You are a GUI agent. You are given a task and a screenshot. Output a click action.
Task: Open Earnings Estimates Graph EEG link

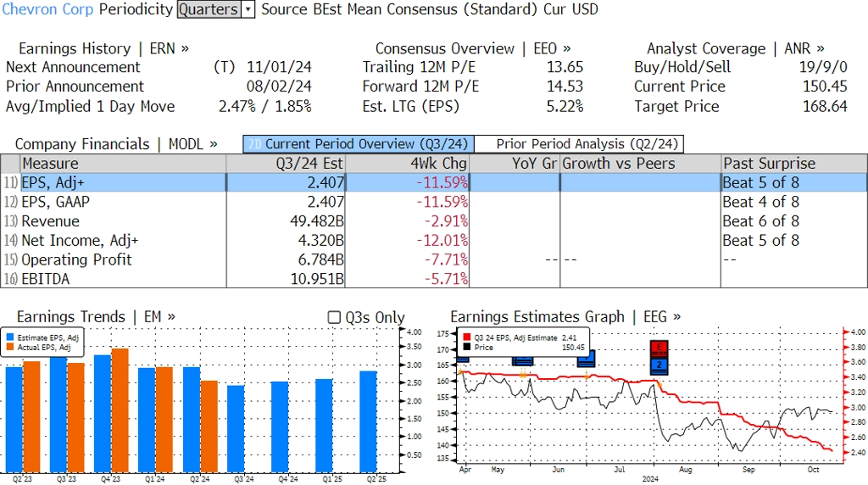tap(565, 316)
